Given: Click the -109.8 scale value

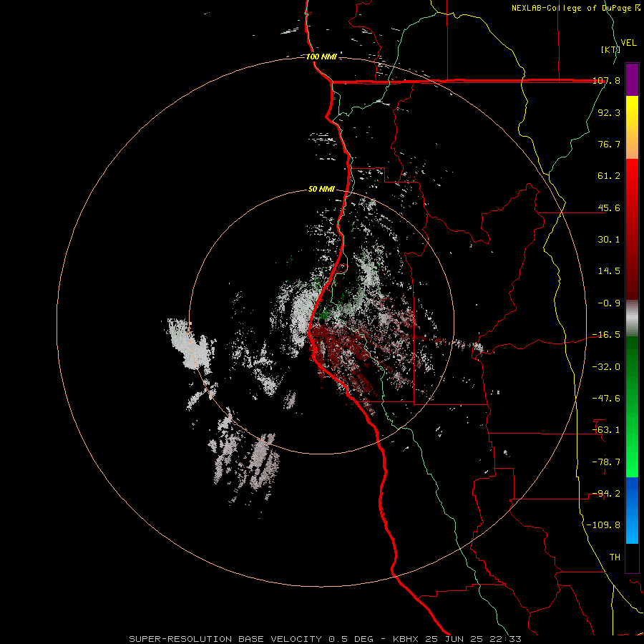Looking at the screenshot, I should tap(603, 525).
